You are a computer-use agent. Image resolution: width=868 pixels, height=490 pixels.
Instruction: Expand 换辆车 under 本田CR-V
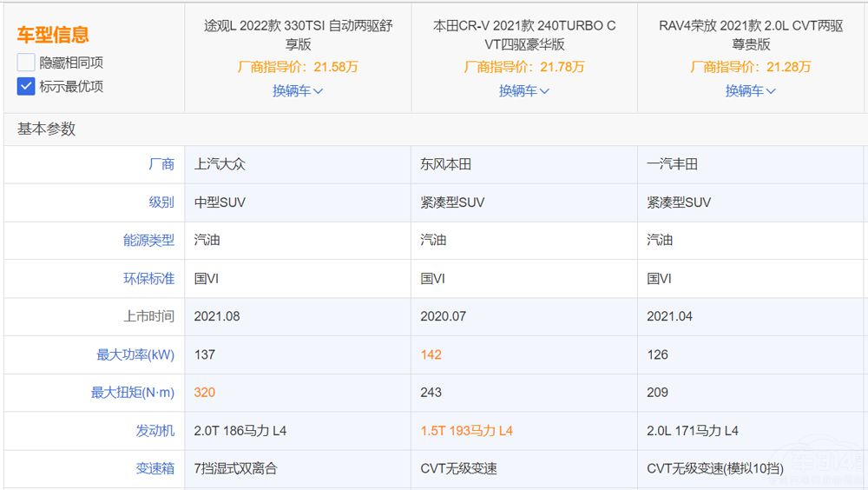click(524, 90)
